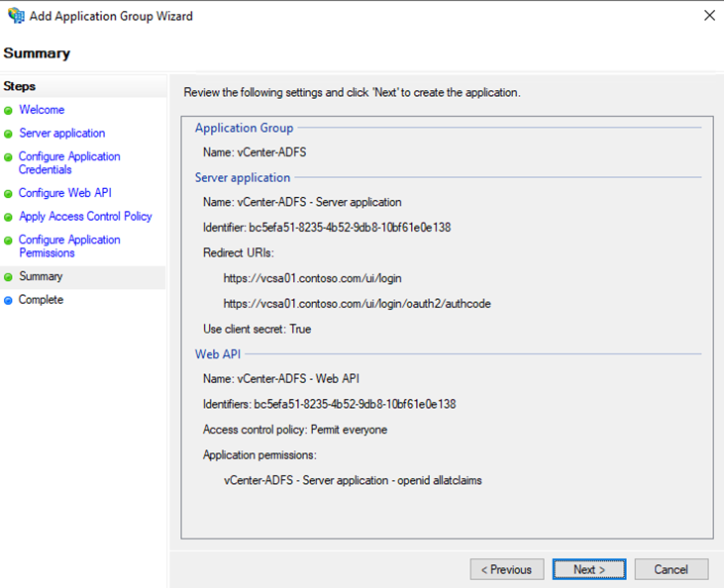The width and height of the screenshot is (724, 588).
Task: Click the Web API 'Identifiers:' line
Action: pyautogui.click(x=329, y=404)
